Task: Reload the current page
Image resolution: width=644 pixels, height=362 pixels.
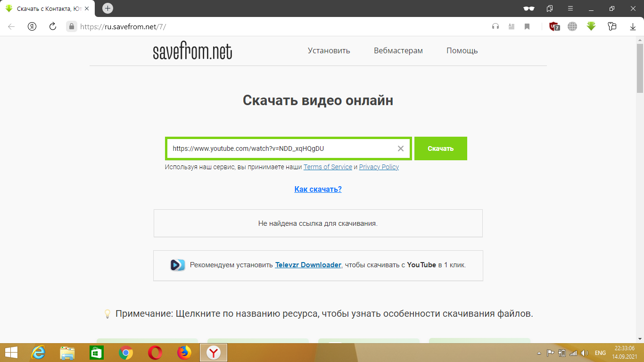Action: pos(53,26)
